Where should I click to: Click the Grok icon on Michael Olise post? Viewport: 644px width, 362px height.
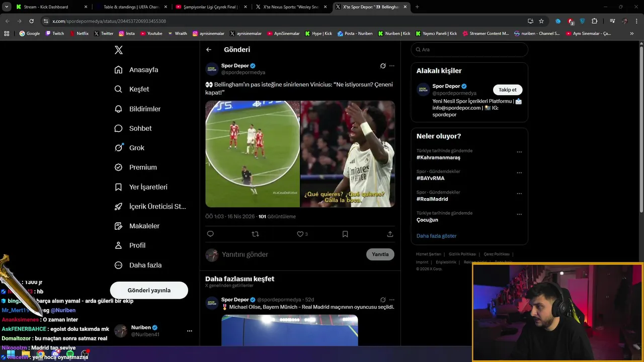tap(383, 300)
